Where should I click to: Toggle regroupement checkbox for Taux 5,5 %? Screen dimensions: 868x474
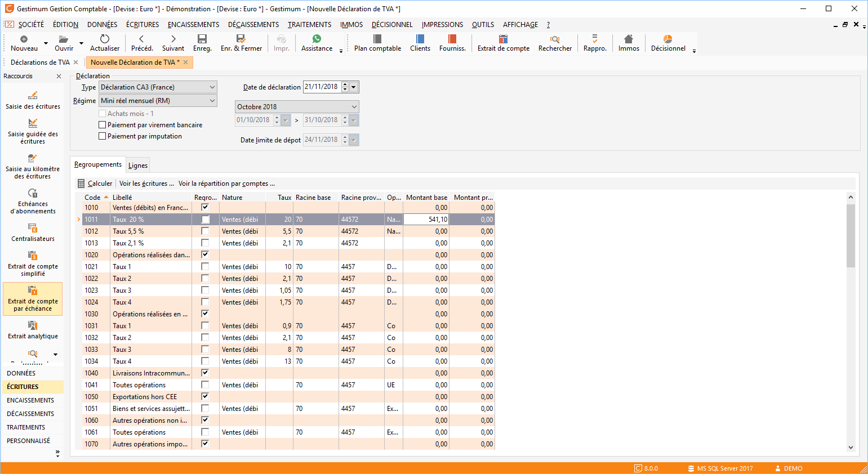coord(205,231)
